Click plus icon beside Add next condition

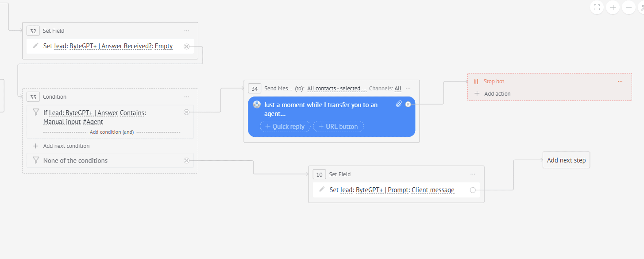point(36,146)
